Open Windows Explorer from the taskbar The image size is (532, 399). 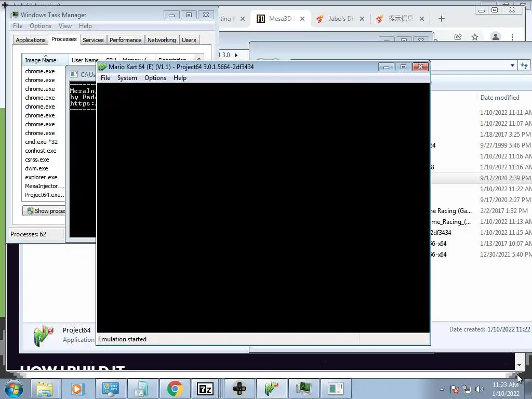click(45, 389)
